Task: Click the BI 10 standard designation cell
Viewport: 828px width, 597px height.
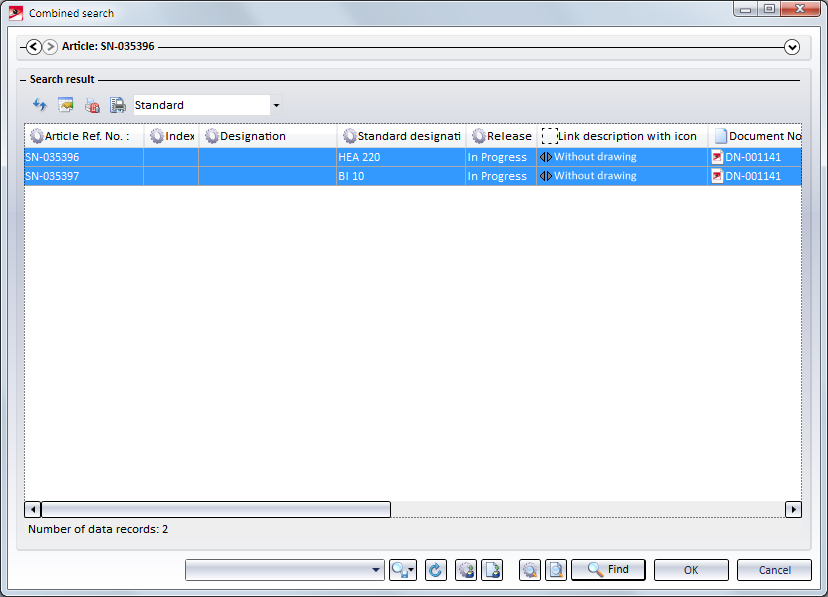Action: 401,176
